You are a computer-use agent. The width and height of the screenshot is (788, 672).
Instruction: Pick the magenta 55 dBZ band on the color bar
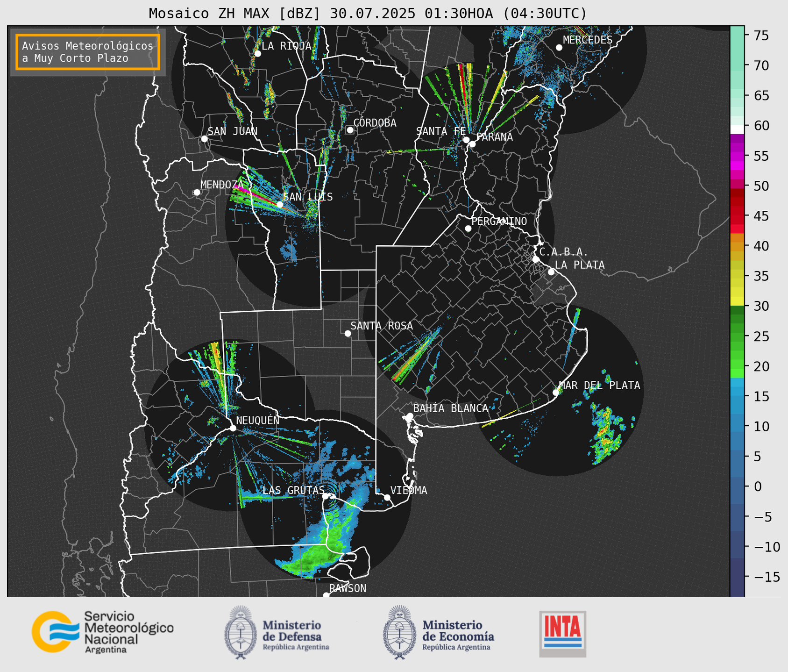pyautogui.click(x=737, y=156)
